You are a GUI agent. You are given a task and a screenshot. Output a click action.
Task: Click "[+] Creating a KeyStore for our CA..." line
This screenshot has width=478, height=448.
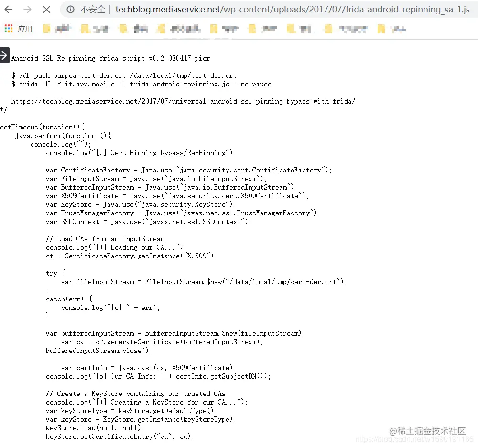[147, 402]
